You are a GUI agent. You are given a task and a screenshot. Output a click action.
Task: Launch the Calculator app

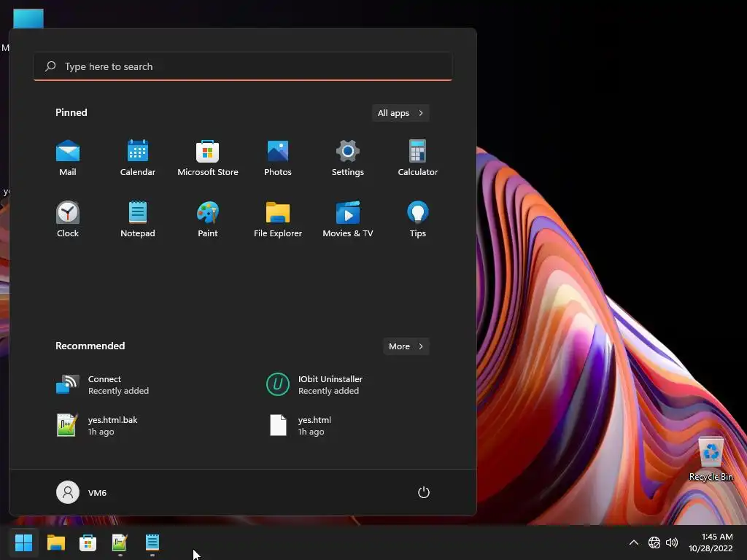(x=418, y=158)
